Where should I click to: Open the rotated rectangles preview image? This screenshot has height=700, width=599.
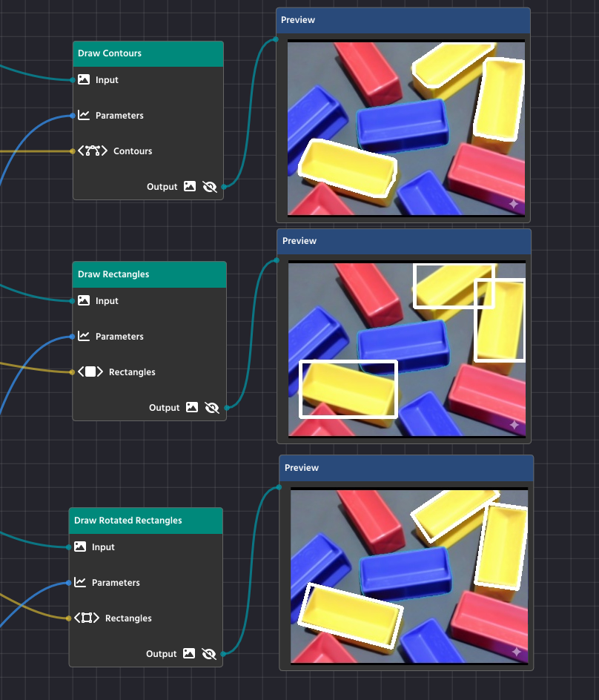coord(408,575)
